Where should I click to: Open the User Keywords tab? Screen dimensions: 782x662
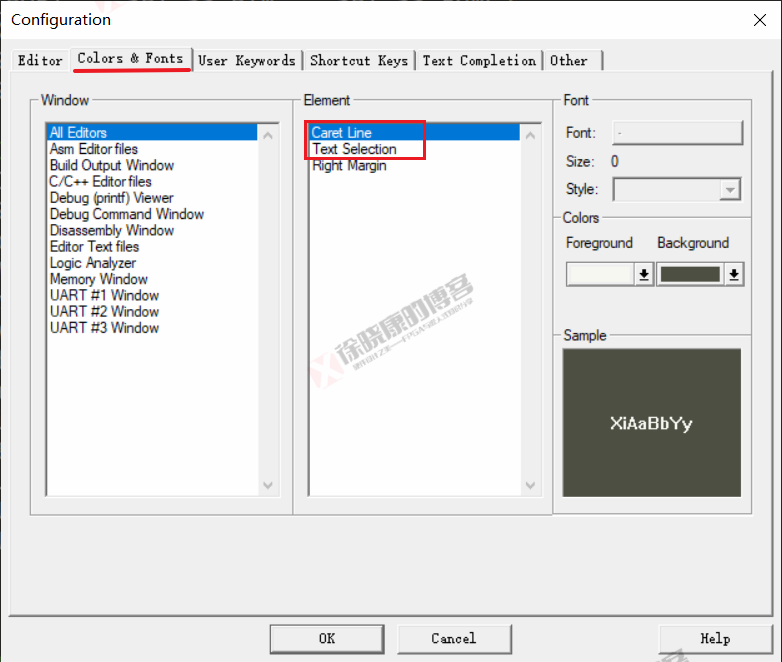pyautogui.click(x=246, y=61)
